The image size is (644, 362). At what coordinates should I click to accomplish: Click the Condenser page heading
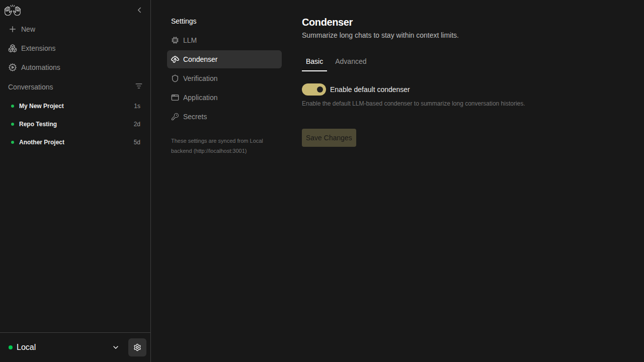[x=327, y=22]
